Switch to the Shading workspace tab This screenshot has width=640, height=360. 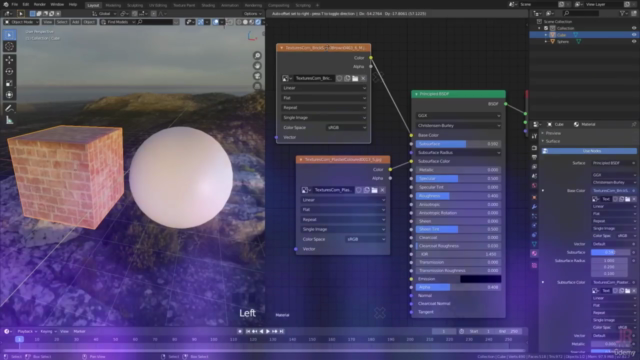tap(208, 5)
